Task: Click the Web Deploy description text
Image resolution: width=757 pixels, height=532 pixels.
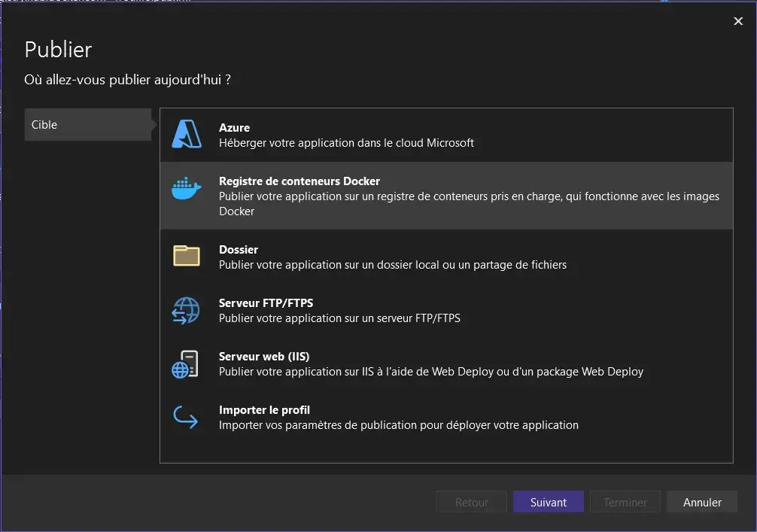Action: pyautogui.click(x=431, y=372)
